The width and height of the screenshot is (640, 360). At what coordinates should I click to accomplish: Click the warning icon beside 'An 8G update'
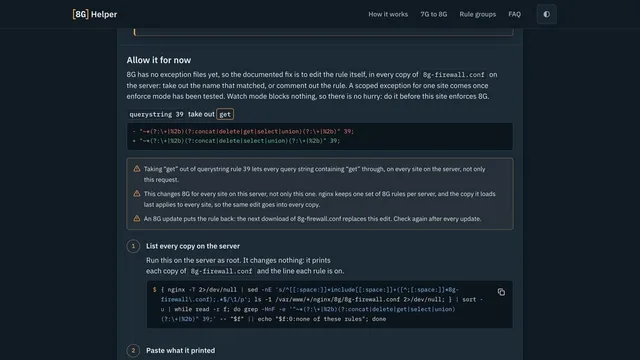pyautogui.click(x=137, y=219)
